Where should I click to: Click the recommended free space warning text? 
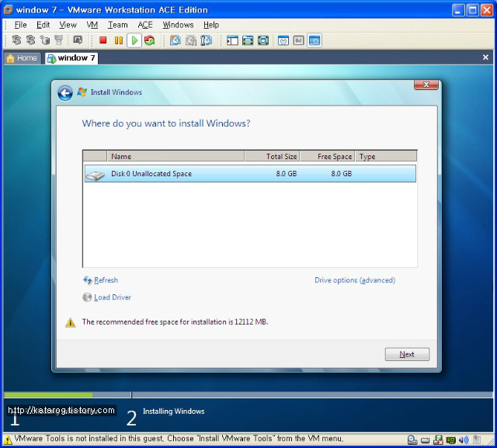(175, 322)
